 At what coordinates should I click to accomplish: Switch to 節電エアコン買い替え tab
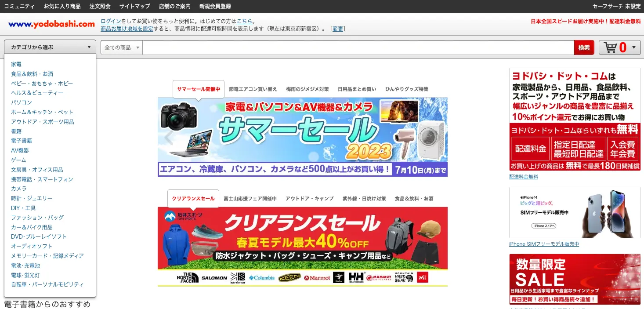(x=253, y=89)
